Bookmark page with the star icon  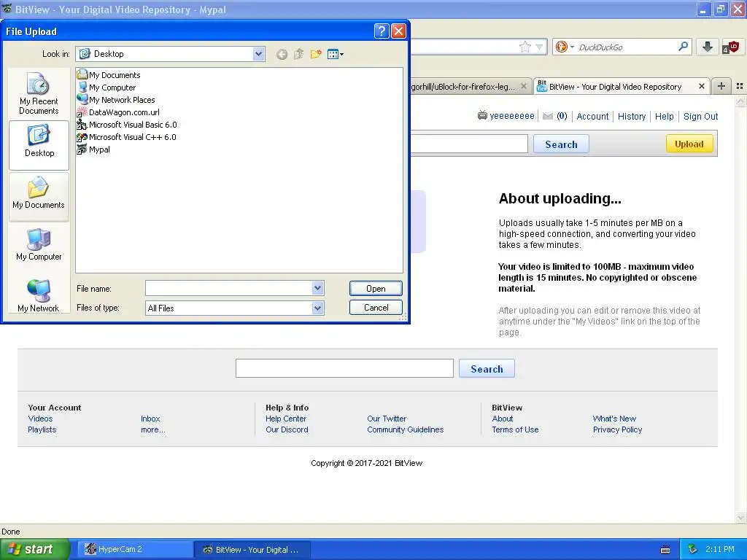point(525,47)
